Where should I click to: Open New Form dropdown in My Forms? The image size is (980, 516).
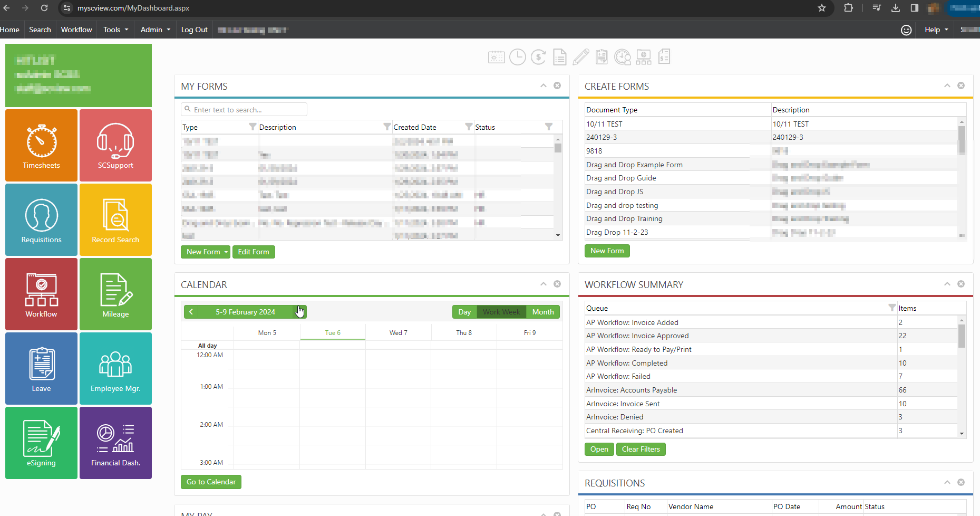click(226, 252)
